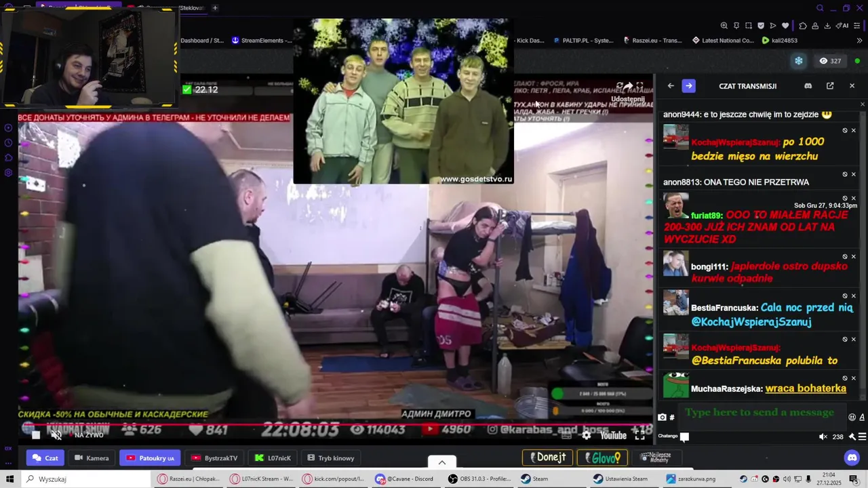868x488 pixels.
Task: Open the Chatango hamburger menu
Action: coord(862,436)
